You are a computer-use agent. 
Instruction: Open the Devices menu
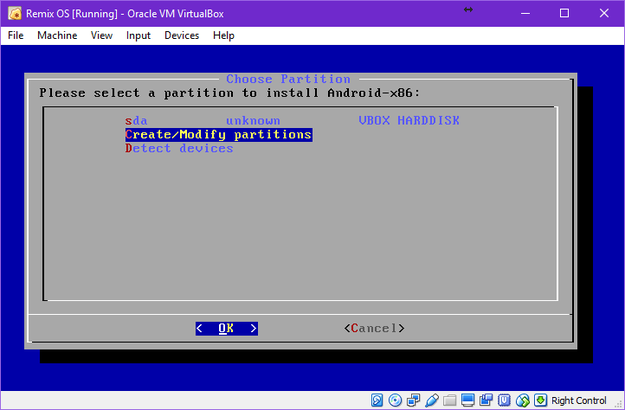181,35
